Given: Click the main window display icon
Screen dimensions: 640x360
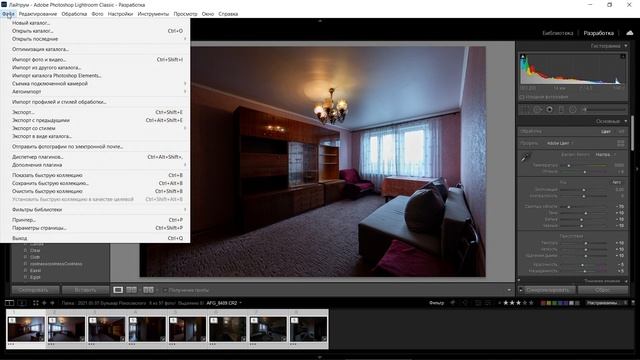Looking at the screenshot, I should (x=9, y=303).
